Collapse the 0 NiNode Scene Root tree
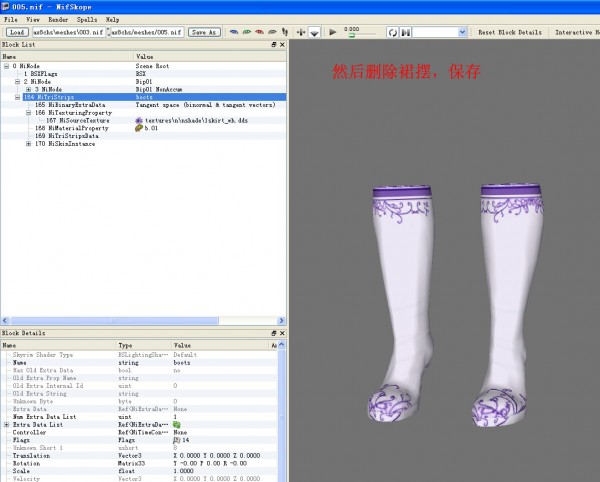This screenshot has width=600, height=482. [x=6, y=66]
